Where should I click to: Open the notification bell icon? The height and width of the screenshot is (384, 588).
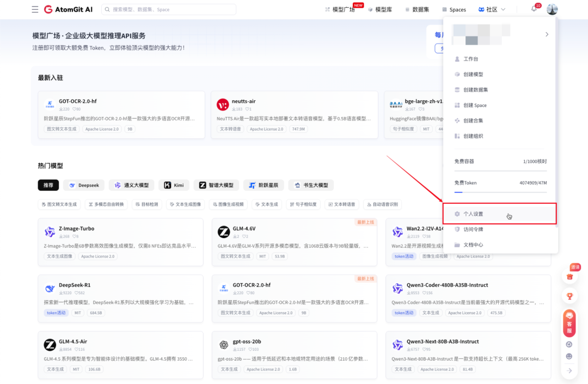click(x=534, y=9)
